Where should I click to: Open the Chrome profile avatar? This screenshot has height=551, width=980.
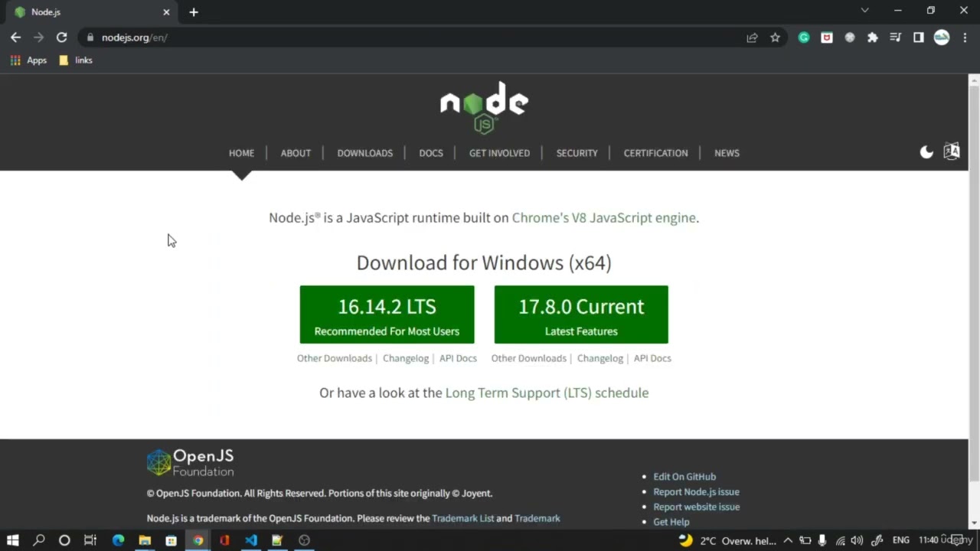(x=942, y=37)
